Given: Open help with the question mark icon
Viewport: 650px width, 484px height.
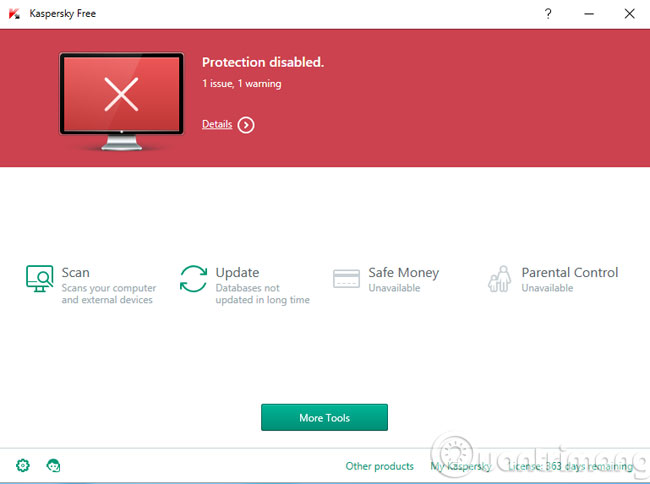Looking at the screenshot, I should (548, 14).
